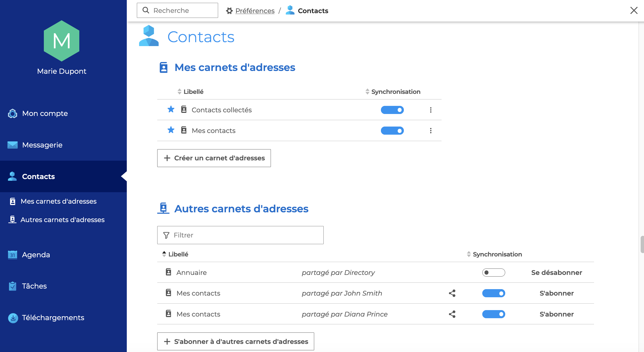Click the Agenda calendar icon in sidebar
This screenshot has width=644, height=352.
coord(13,255)
